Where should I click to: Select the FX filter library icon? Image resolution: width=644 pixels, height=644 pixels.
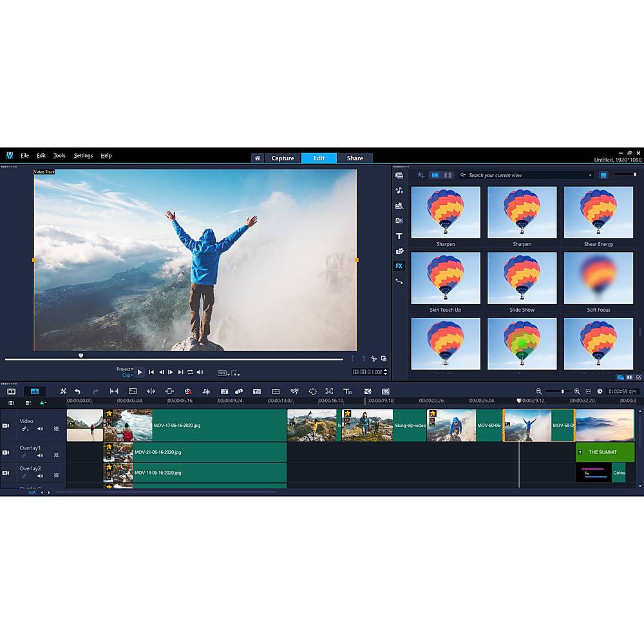pos(399,266)
